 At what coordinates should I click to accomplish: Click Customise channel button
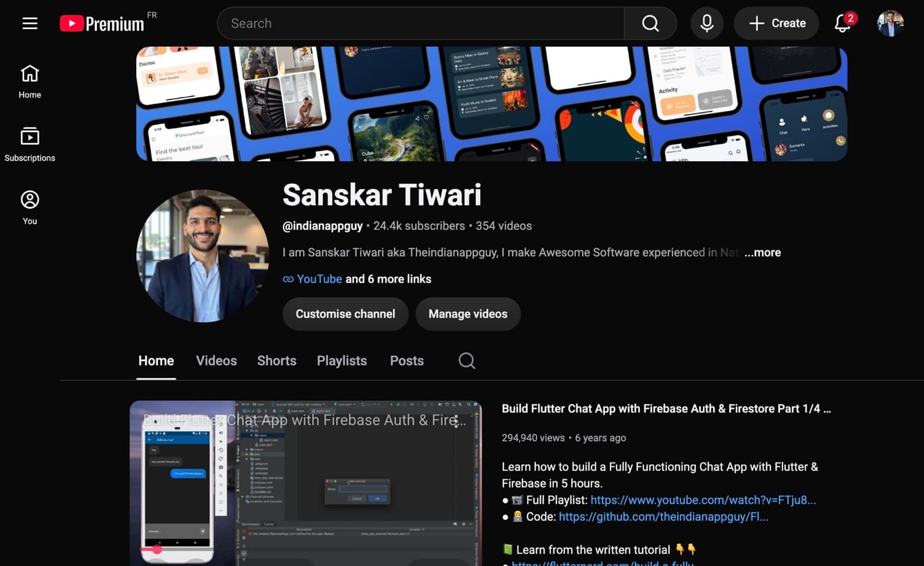[345, 314]
